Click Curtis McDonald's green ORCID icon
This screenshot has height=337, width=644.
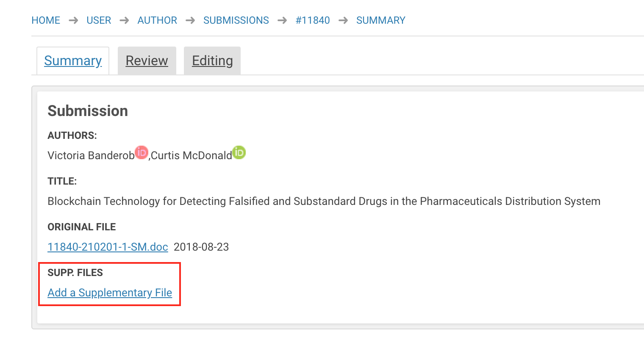[x=239, y=152]
